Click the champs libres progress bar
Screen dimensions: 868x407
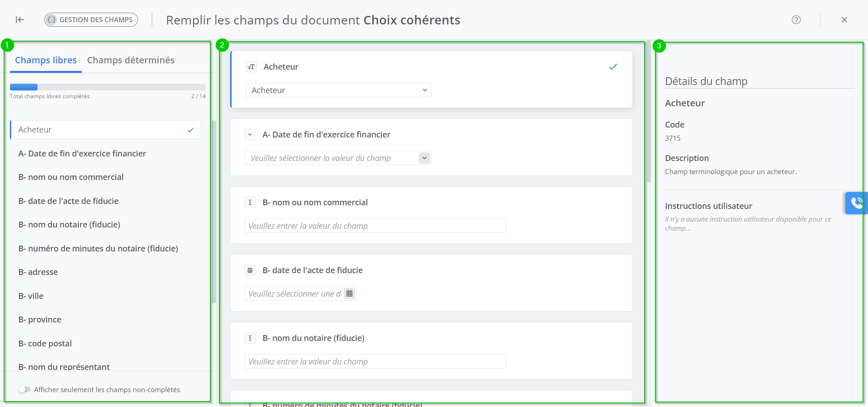tap(108, 87)
